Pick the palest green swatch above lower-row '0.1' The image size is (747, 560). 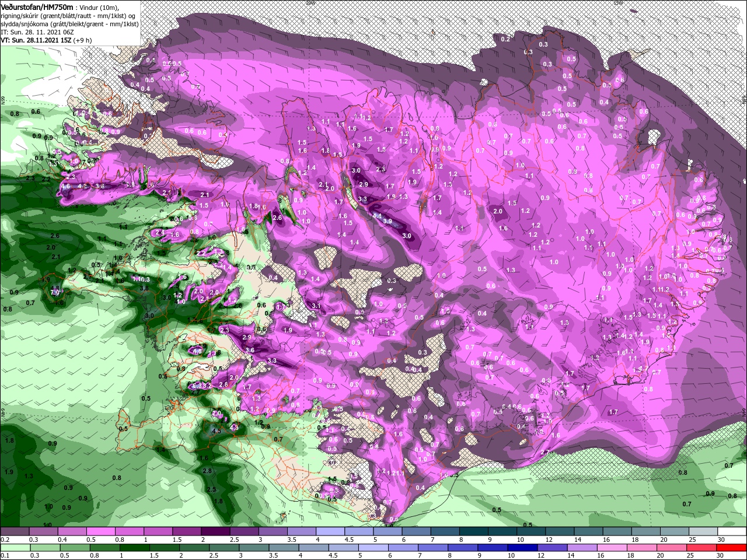15,548
